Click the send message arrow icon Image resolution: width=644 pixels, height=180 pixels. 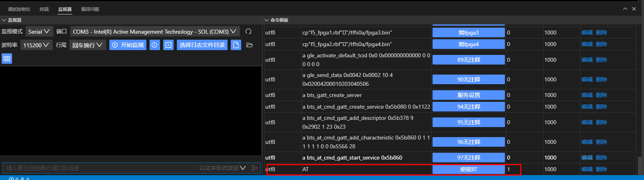coord(254,168)
